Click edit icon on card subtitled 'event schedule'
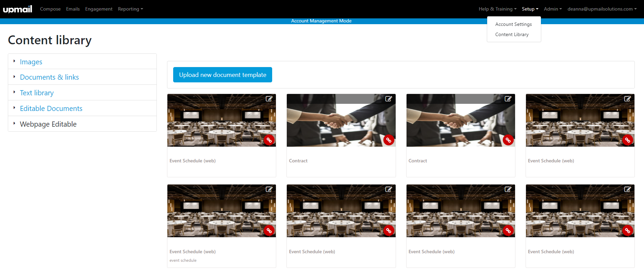This screenshot has height=274, width=644. tap(269, 189)
